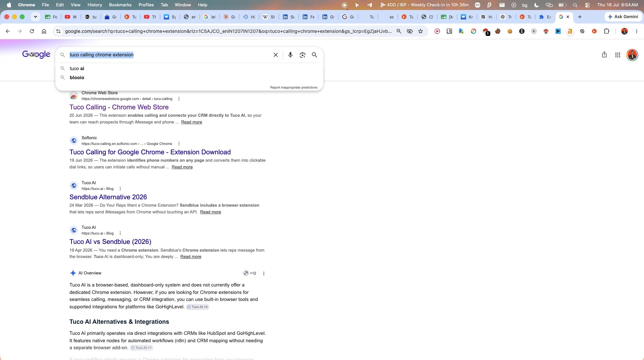This screenshot has height=360, width=644.
Task: Open macOS Control Center in the menu bar
Action: pyautogui.click(x=587, y=5)
